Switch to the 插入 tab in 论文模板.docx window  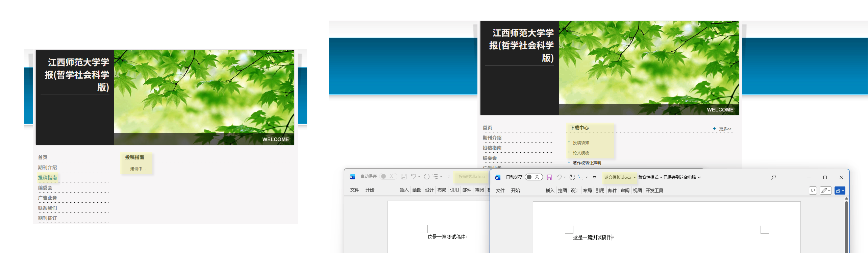[550, 191]
